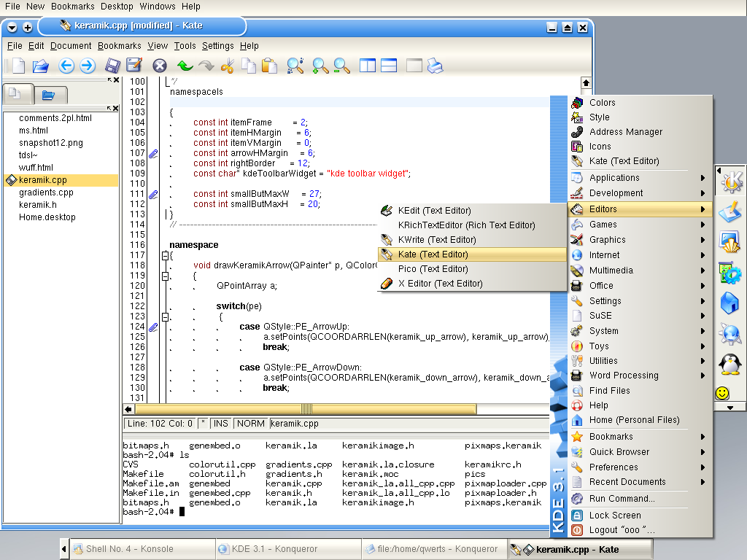Open the Tools menu in Kate
Viewport: 747px width, 560px height.
(x=185, y=45)
